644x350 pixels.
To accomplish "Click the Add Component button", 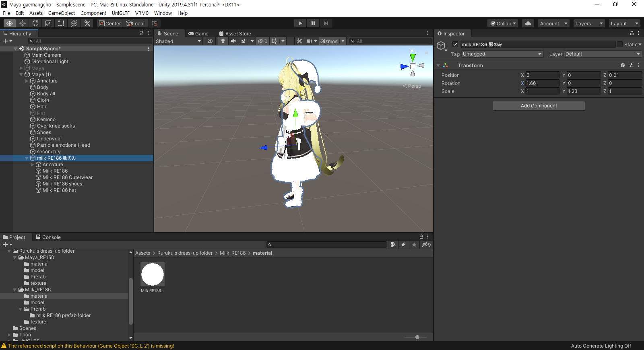I will [539, 106].
